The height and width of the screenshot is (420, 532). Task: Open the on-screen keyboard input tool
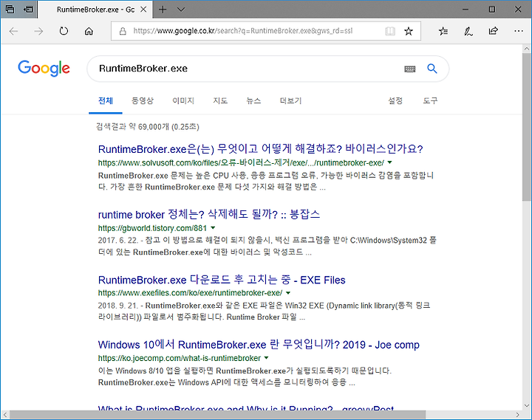tap(410, 69)
